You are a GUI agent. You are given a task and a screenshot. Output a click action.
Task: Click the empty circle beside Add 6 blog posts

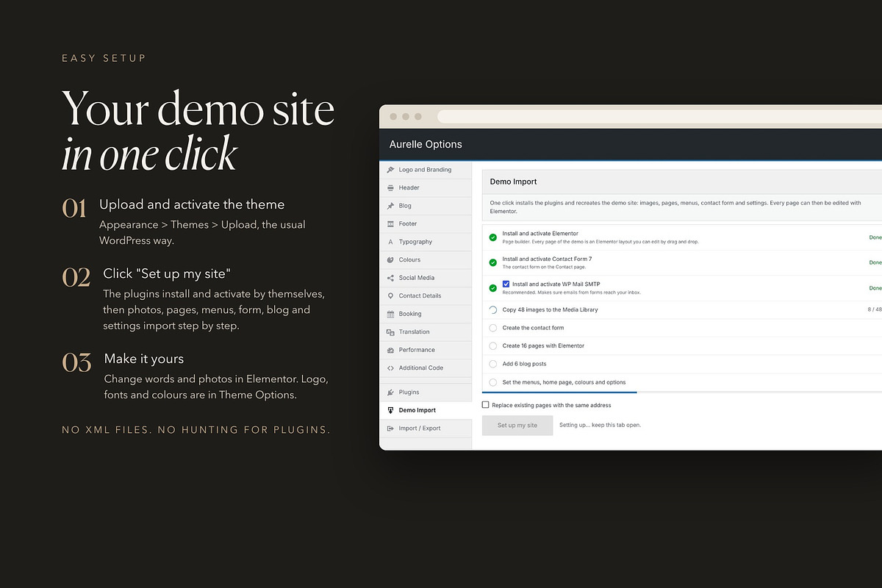[492, 364]
